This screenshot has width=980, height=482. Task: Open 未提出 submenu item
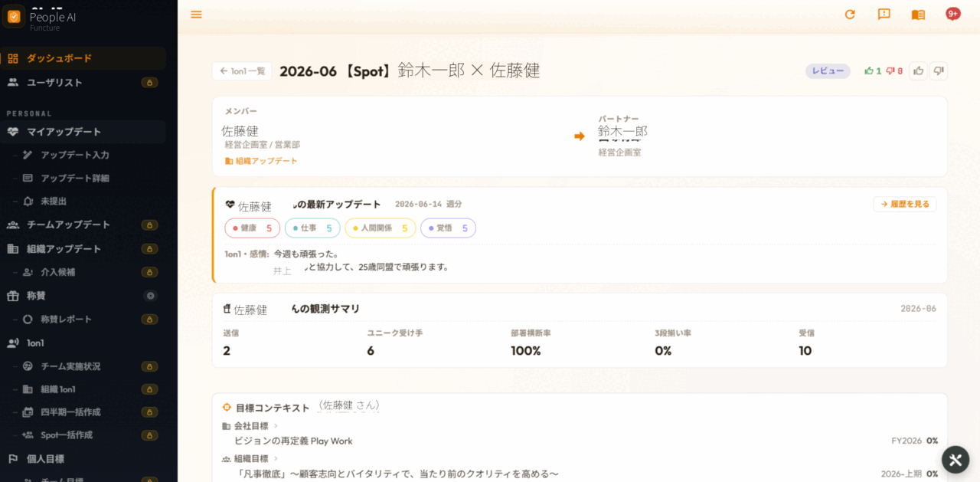coord(54,201)
